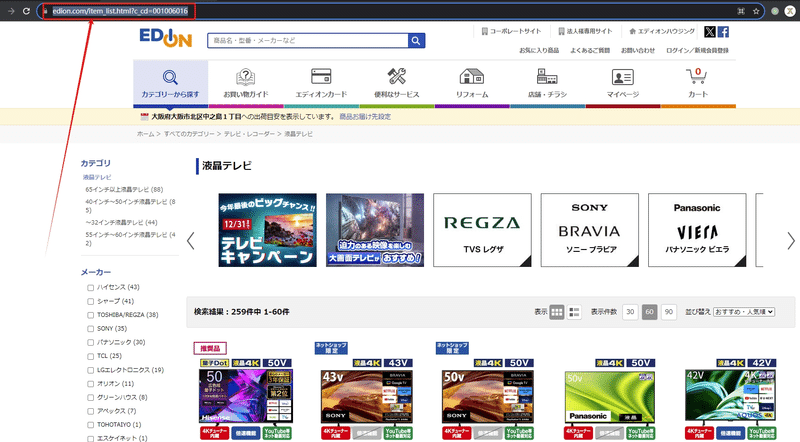Open テレビキャンペーン banner
This screenshot has width=800, height=442.
click(267, 230)
